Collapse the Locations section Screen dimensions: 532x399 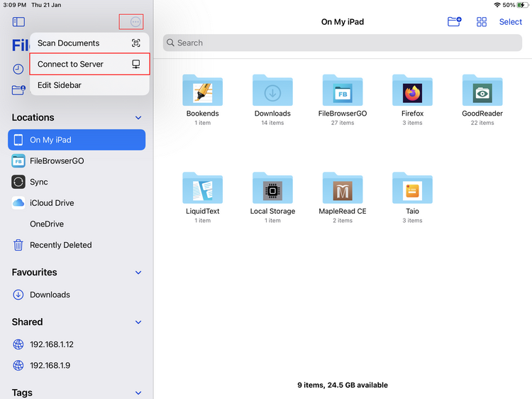click(x=138, y=118)
